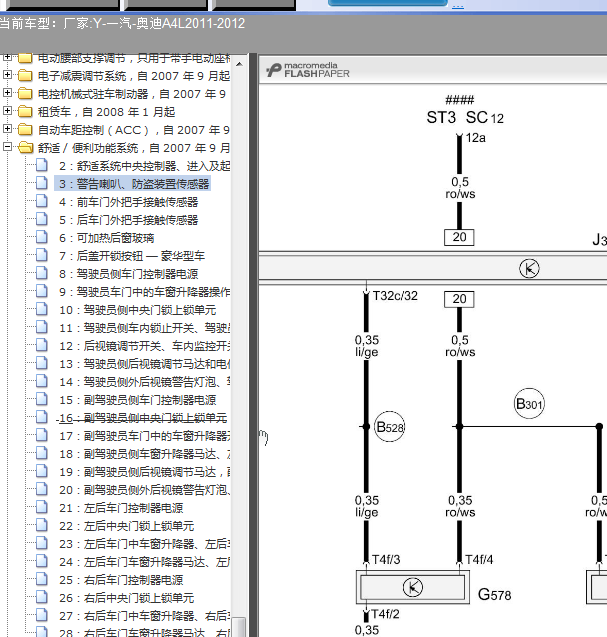Open page 19: 副驾驶员侧后视镜调节马达
The height and width of the screenshot is (637, 607).
144,472
